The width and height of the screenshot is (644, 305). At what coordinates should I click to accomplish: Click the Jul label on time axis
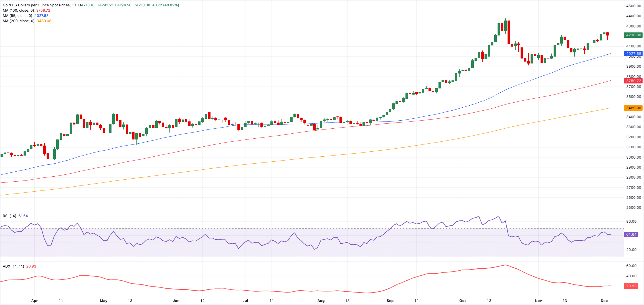point(245,301)
